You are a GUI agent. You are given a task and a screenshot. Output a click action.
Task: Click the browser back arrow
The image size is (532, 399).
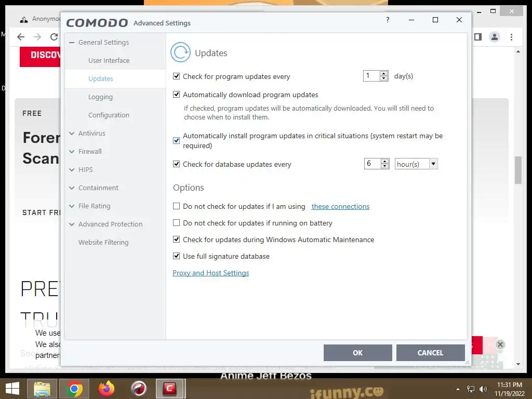21,37
